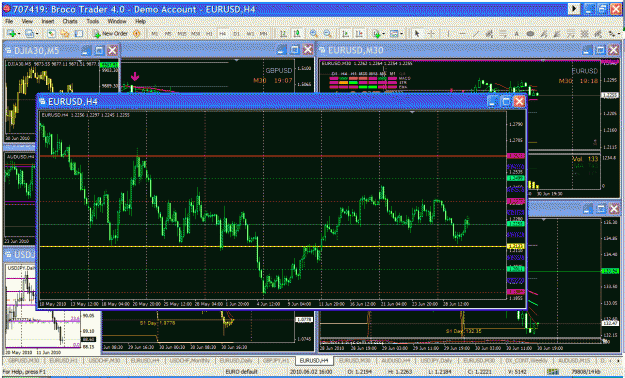Switch to the DX_CONT,Weekly chart tab

(x=528, y=361)
